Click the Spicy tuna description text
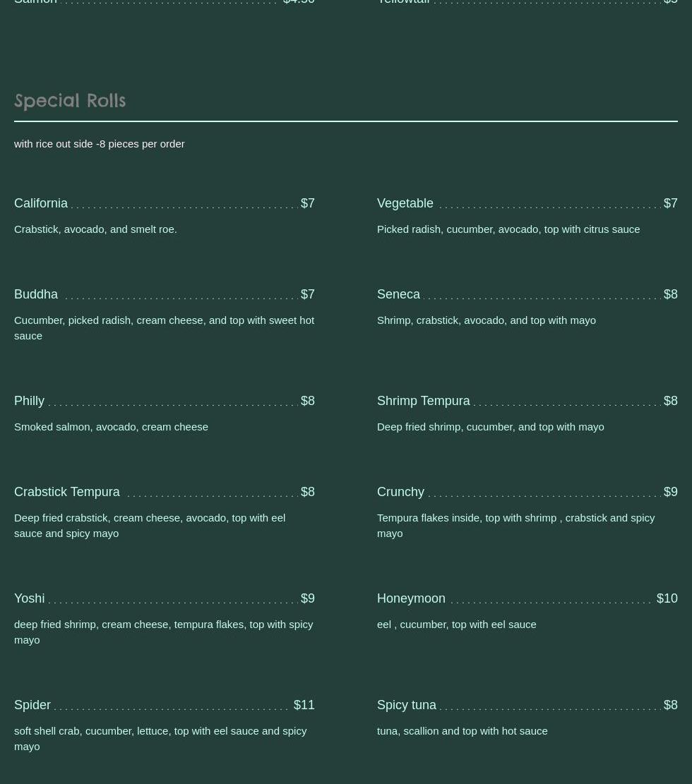Screen dimensions: 692x784 pyautogui.click(x=462, y=731)
